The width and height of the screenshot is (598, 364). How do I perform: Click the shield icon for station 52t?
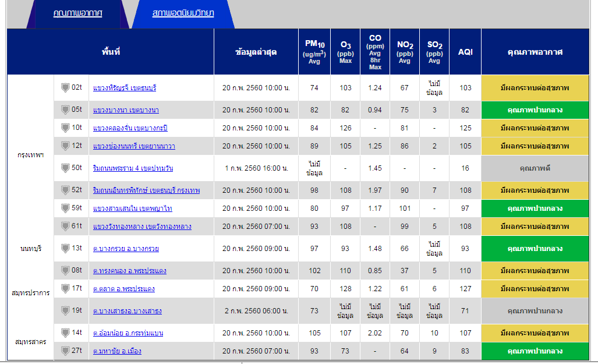[65, 190]
